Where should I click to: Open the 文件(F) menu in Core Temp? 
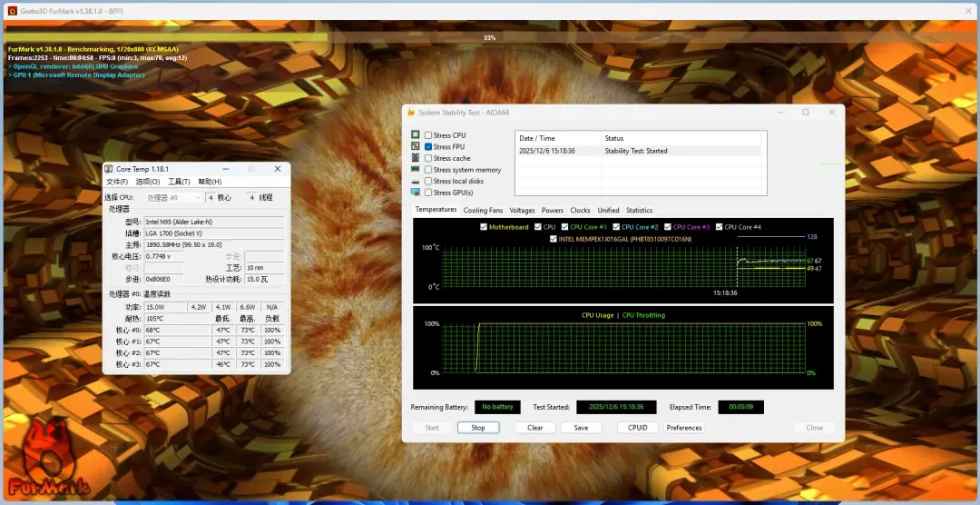coord(118,182)
